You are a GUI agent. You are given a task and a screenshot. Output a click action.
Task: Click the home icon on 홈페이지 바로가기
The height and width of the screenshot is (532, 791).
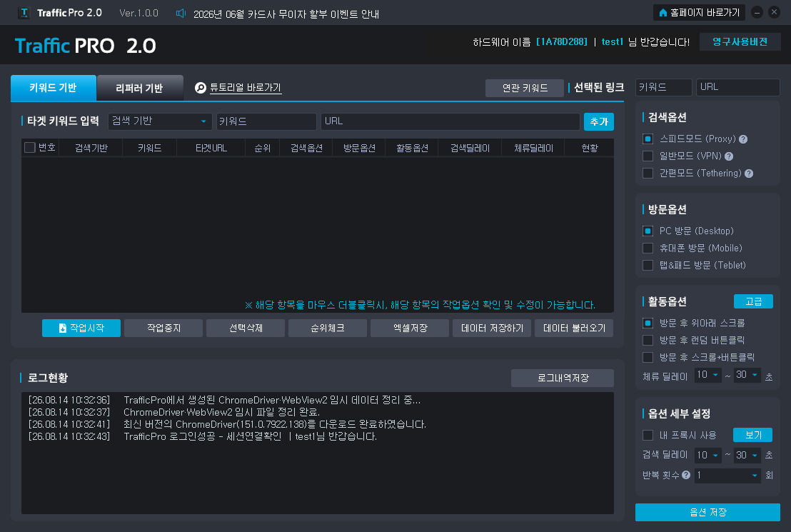663,13
